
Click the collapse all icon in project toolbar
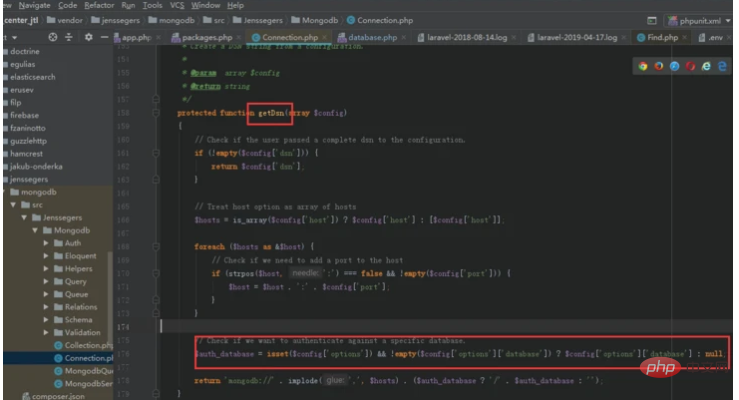[x=69, y=37]
